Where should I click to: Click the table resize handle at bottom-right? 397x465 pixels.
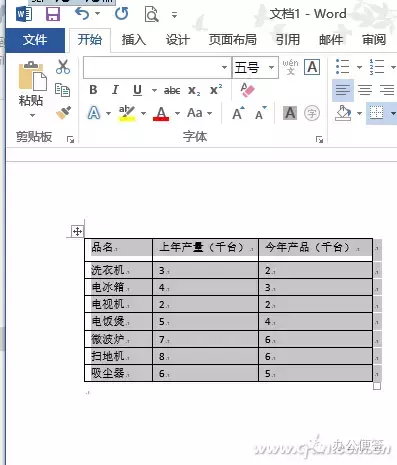[x=377, y=386]
